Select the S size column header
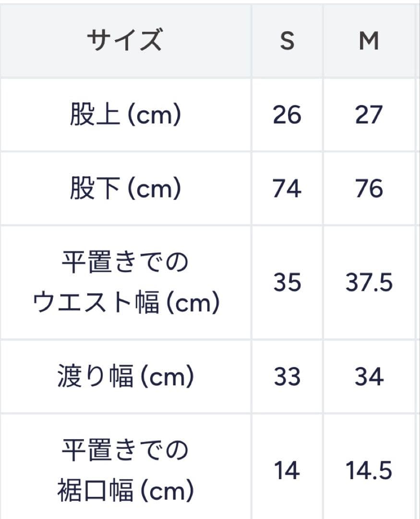The width and height of the screenshot is (420, 519). 287,41
